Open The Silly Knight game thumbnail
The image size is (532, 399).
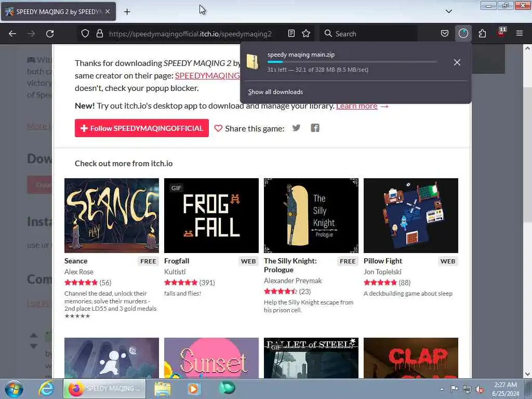(311, 216)
